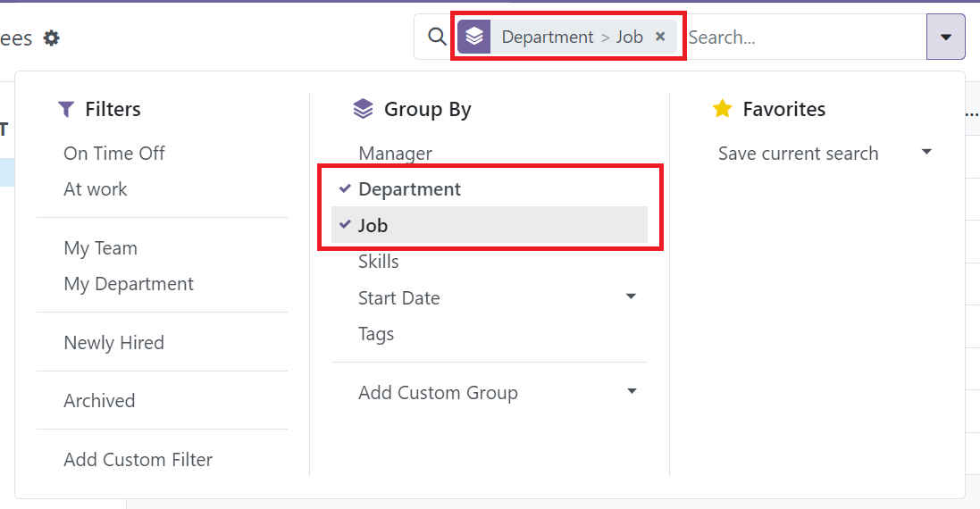Toggle the On Time Off filter

click(x=114, y=154)
